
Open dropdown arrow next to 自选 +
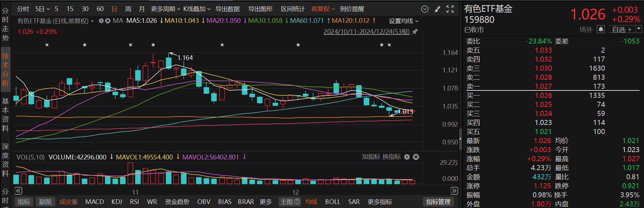[x=639, y=29]
